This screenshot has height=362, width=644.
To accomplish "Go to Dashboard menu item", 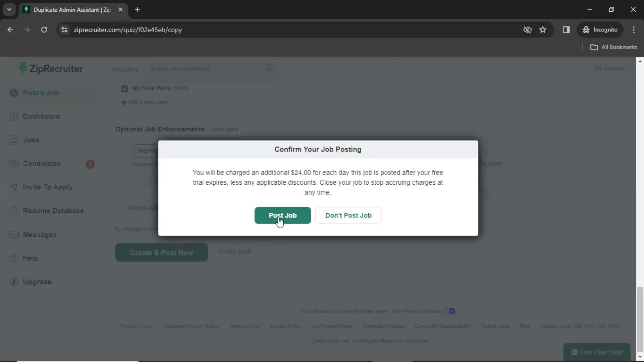I will pos(41,116).
